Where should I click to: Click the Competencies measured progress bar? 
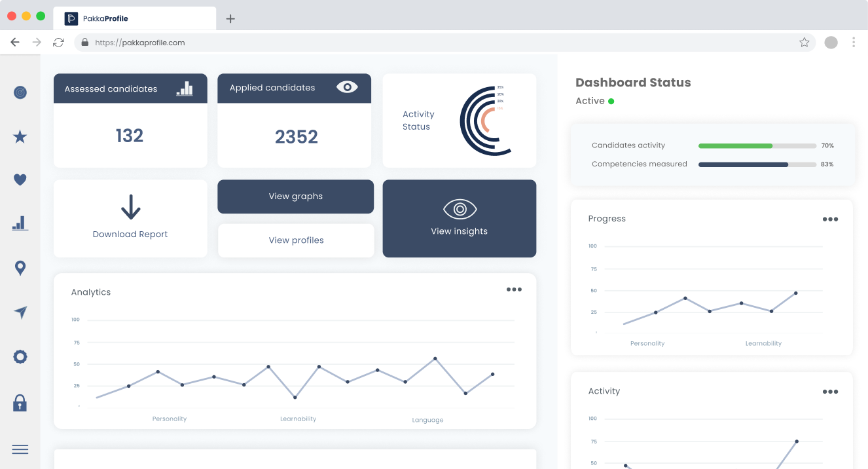[x=757, y=165]
